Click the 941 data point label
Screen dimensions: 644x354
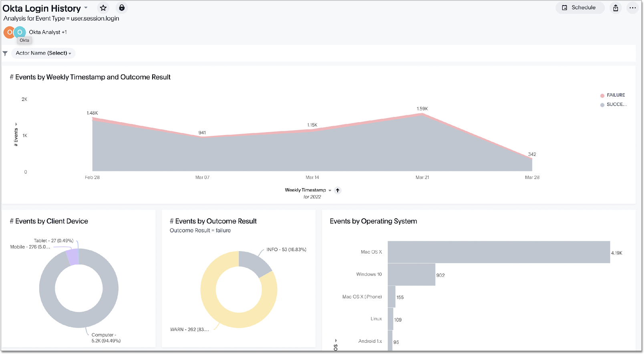click(202, 133)
